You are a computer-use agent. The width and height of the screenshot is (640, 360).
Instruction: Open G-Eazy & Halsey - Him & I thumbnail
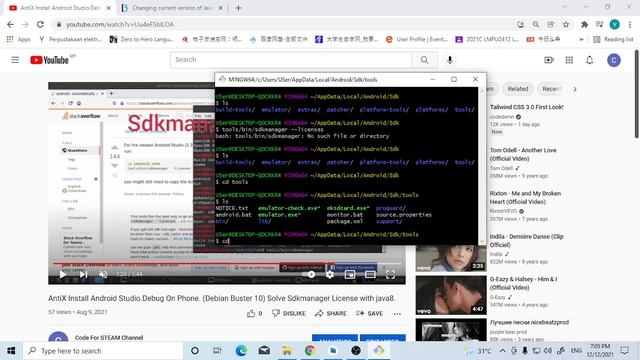pos(451,295)
